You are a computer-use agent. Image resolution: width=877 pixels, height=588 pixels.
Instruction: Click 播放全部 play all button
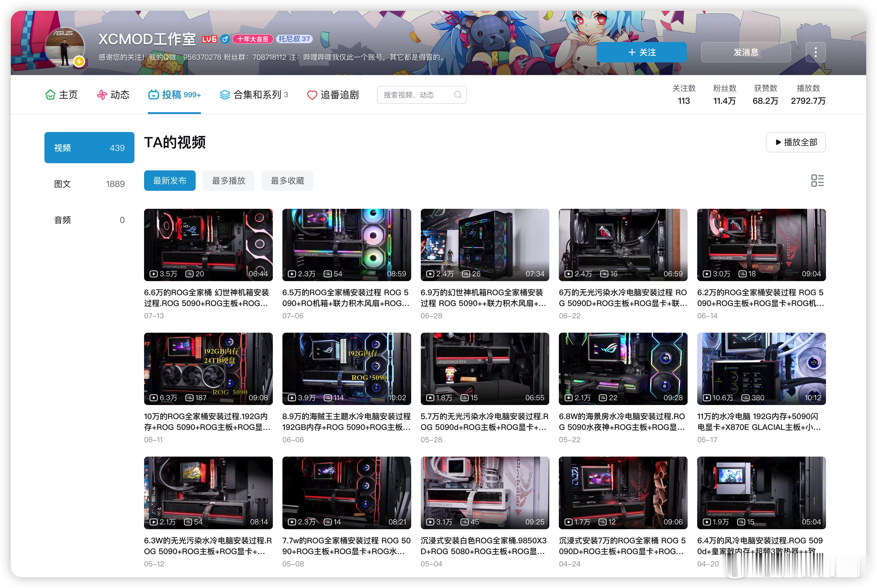click(796, 142)
